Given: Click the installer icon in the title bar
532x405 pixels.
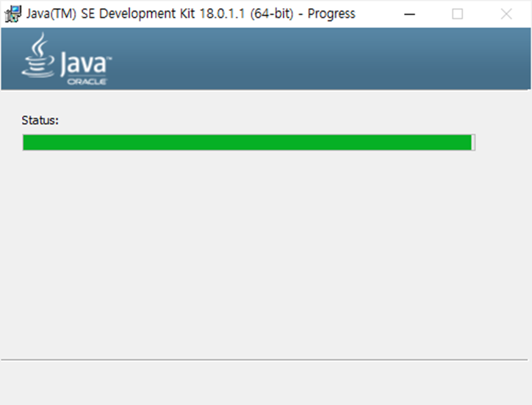Looking at the screenshot, I should (x=13, y=14).
